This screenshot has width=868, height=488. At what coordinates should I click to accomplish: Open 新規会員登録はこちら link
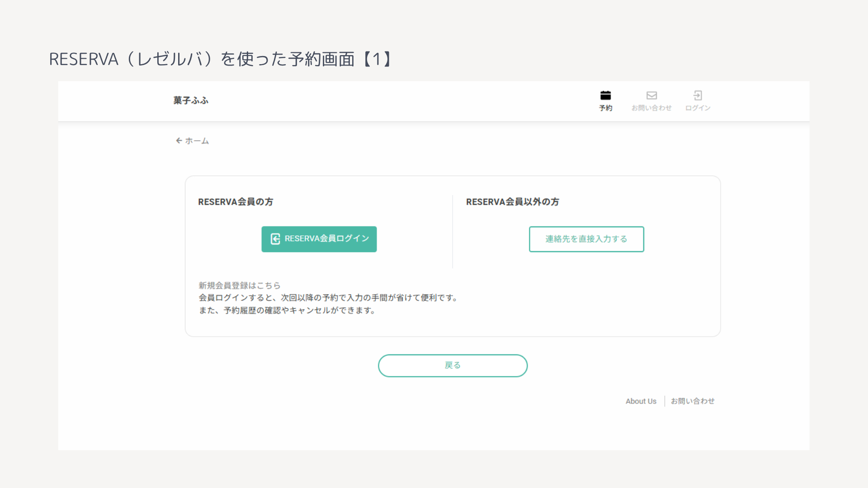(x=240, y=286)
